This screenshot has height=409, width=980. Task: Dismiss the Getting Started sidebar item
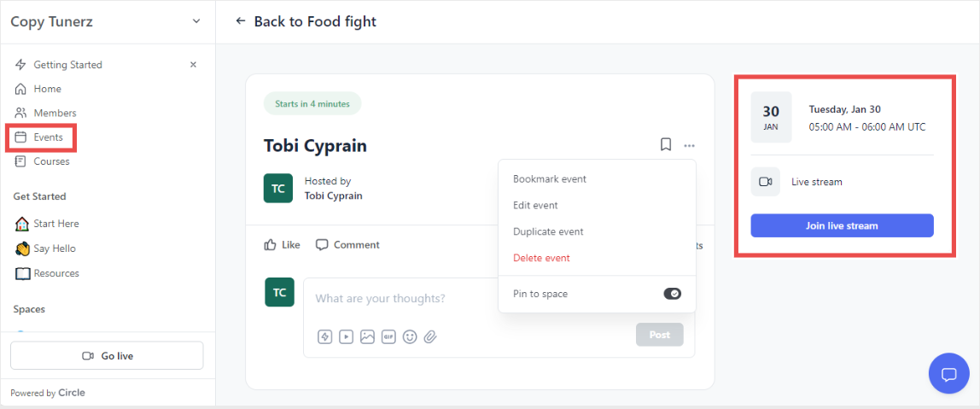tap(193, 64)
